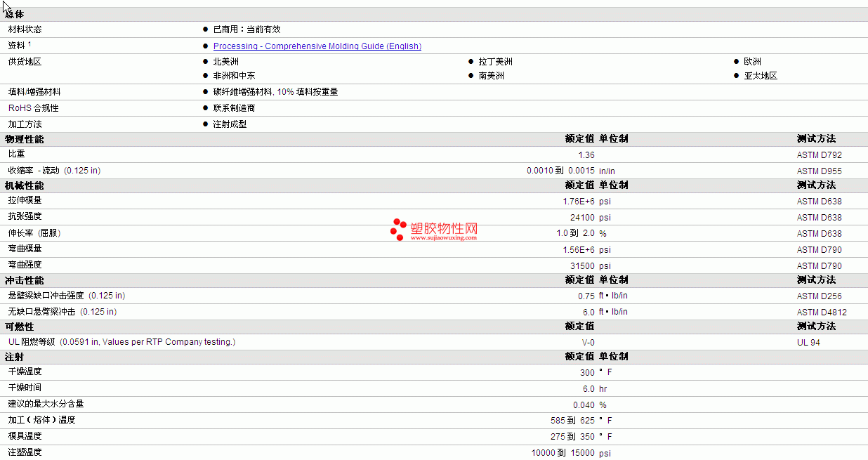
Task: Click the 南美洲 region entry
Action: pyautogui.click(x=492, y=76)
